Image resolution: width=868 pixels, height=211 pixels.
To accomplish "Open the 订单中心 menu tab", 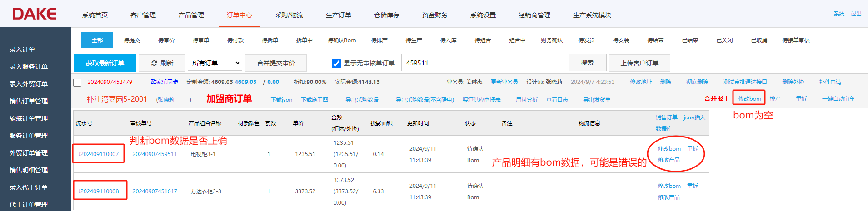I will (239, 15).
